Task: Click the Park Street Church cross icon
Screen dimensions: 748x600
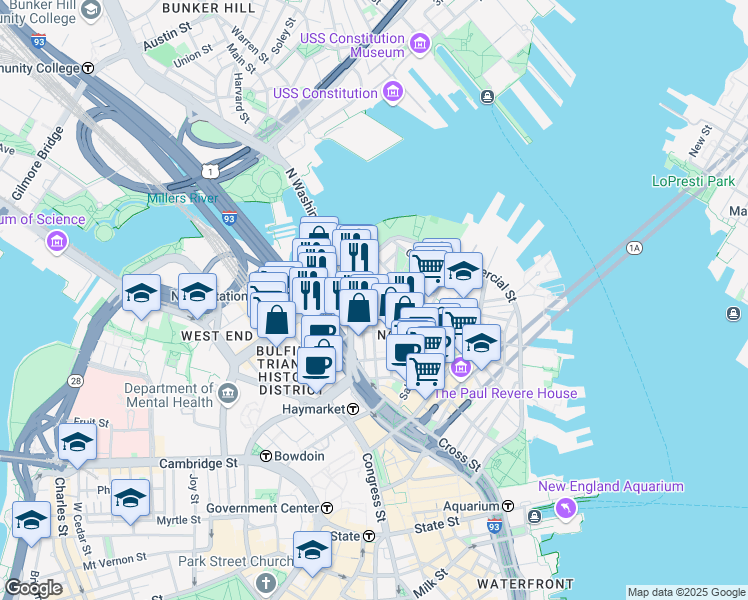Action: pos(266,583)
